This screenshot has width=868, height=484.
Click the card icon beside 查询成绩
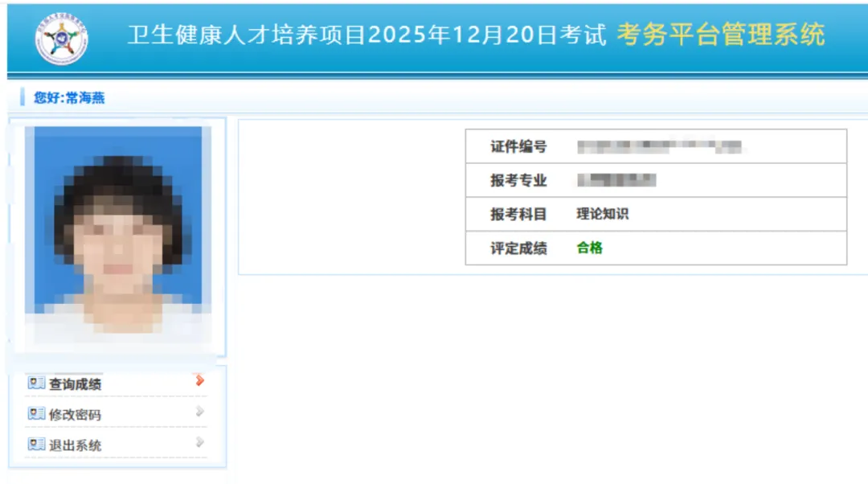click(x=36, y=384)
